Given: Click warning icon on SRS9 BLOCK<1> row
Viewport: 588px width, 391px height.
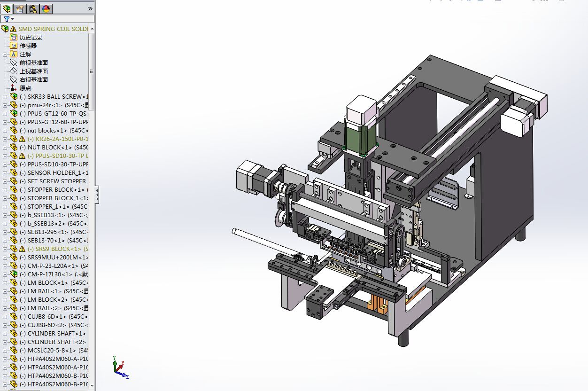Looking at the screenshot, I should [22, 249].
